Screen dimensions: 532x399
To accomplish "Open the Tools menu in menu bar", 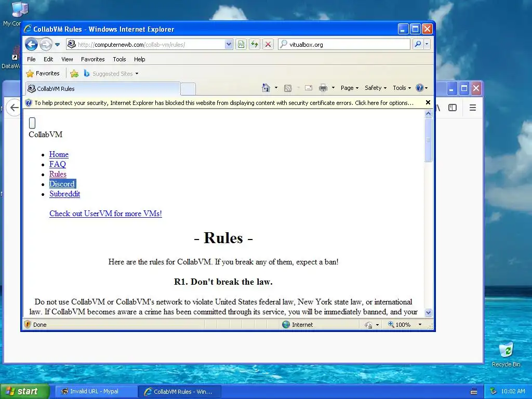I will 119,59.
